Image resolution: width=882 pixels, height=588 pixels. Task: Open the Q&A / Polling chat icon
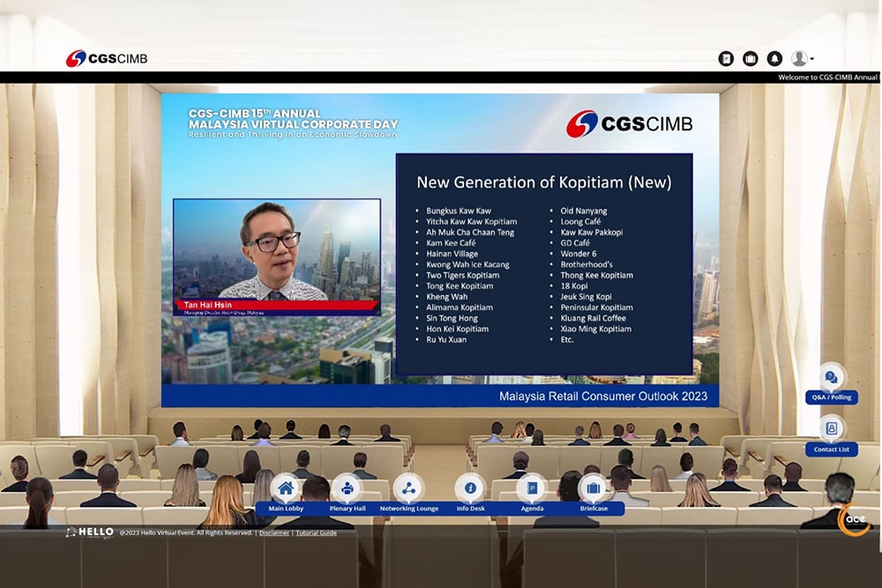832,377
